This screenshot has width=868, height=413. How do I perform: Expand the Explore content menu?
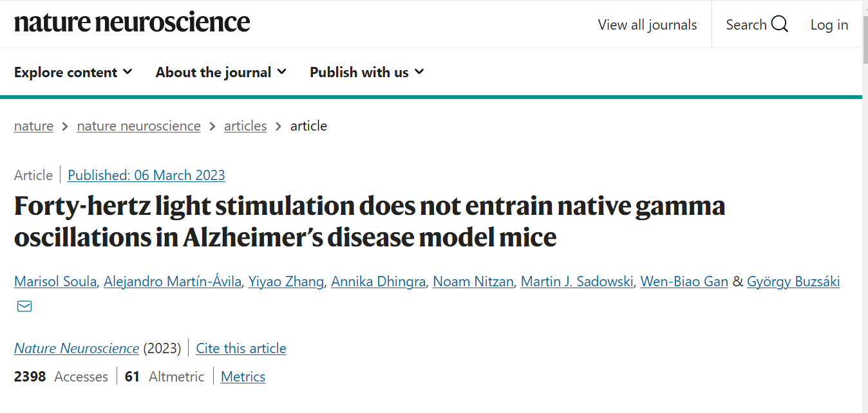[73, 72]
